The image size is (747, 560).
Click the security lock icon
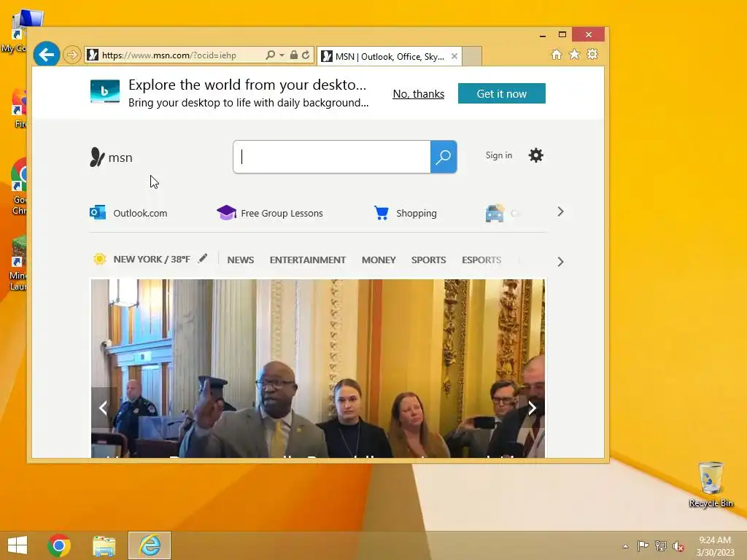click(294, 55)
